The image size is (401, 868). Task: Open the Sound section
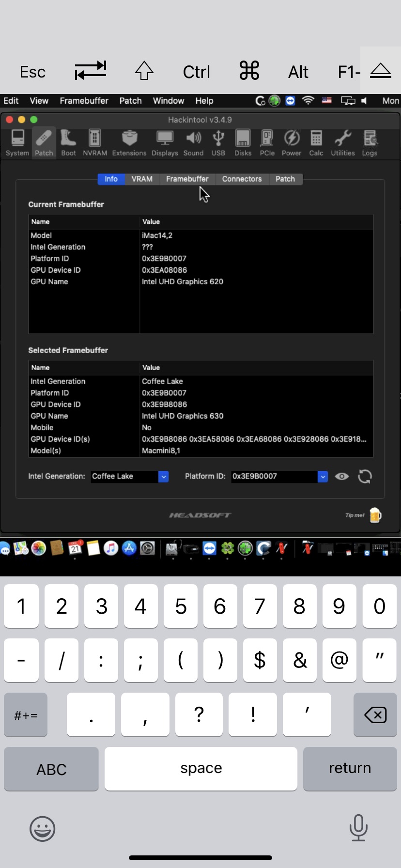[193, 143]
